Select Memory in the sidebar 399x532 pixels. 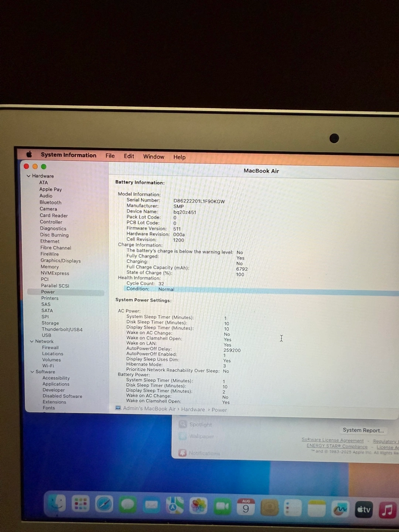(50, 267)
